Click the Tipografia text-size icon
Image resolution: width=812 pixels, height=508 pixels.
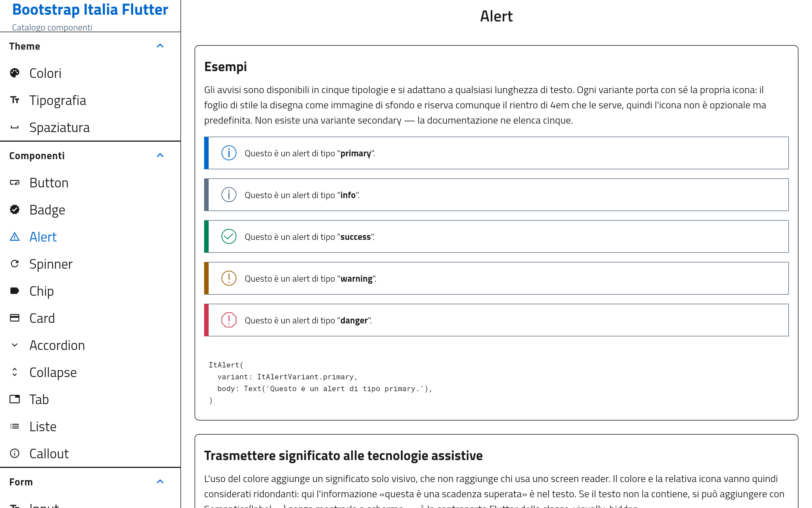[14, 100]
